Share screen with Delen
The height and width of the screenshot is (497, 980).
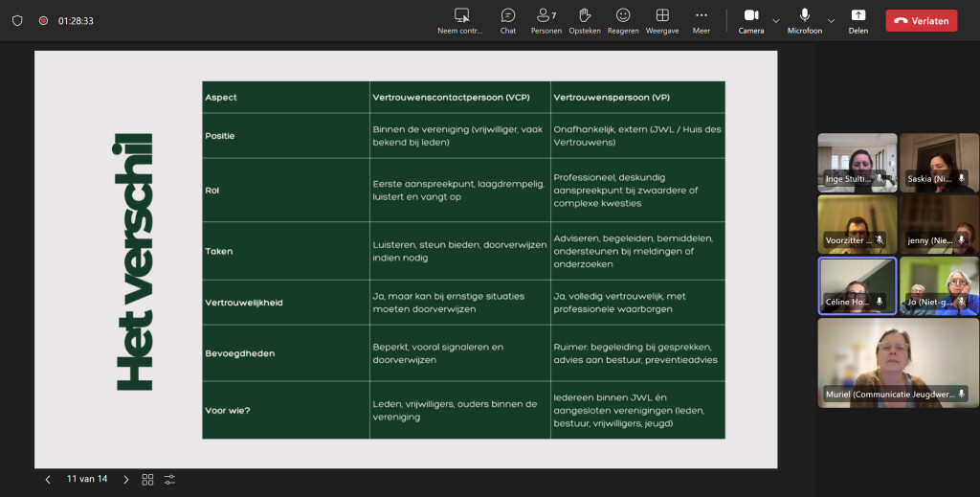(x=858, y=20)
